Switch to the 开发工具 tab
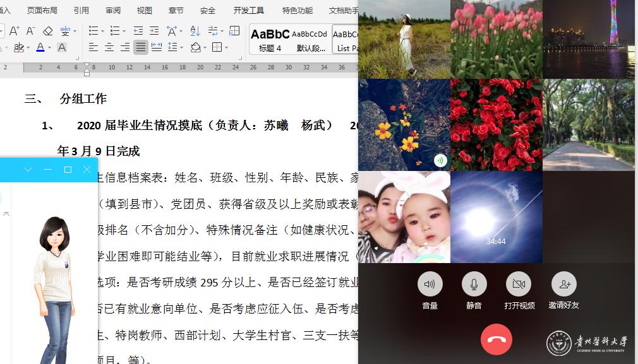The height and width of the screenshot is (364, 638). 248,11
